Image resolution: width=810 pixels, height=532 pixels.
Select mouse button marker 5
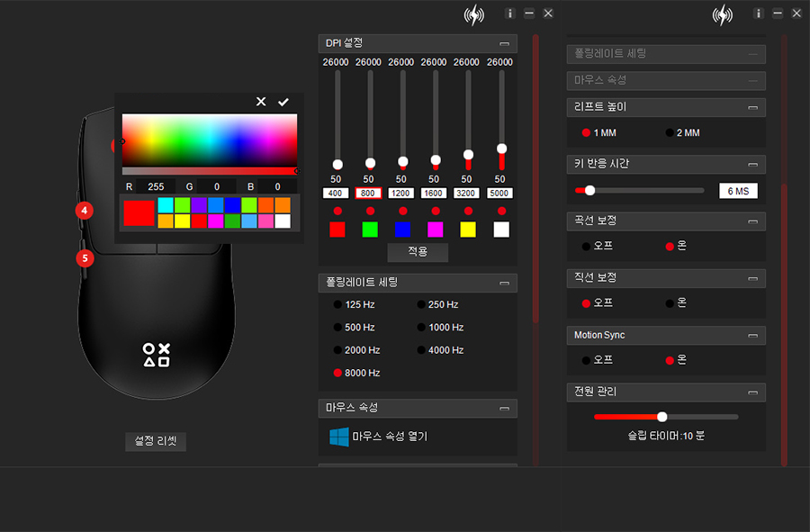point(85,258)
